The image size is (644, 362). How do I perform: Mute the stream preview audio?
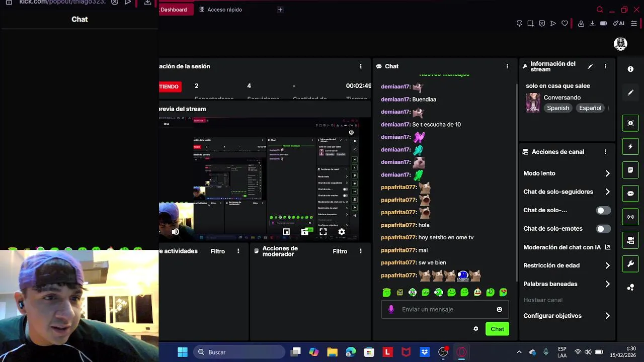tap(175, 232)
